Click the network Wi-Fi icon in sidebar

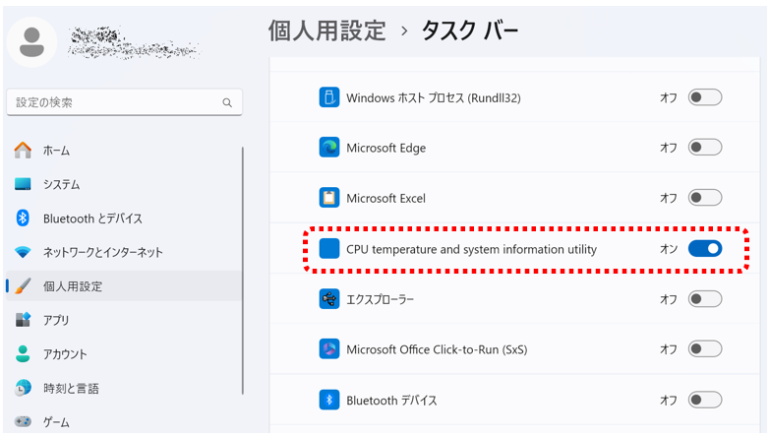[x=23, y=252]
